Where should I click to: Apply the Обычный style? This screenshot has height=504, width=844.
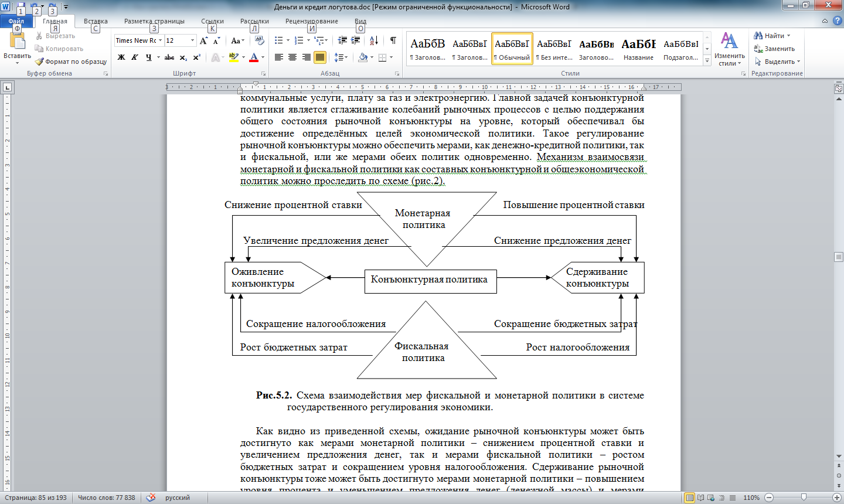(x=512, y=49)
